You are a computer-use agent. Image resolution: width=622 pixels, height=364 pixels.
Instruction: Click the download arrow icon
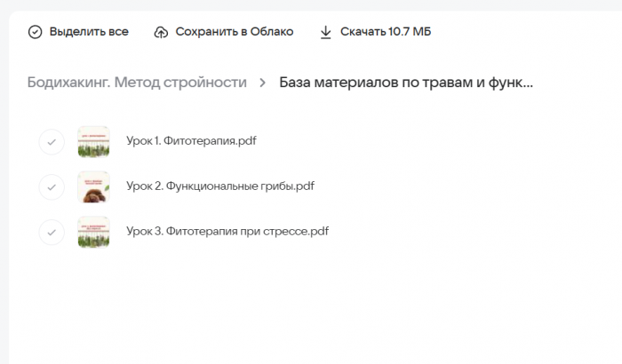(x=325, y=32)
